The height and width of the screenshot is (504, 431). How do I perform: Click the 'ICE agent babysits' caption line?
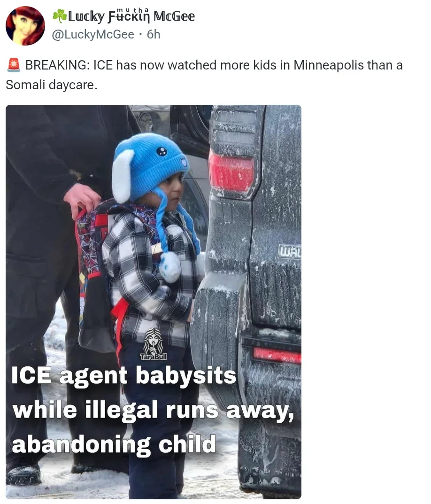(124, 375)
